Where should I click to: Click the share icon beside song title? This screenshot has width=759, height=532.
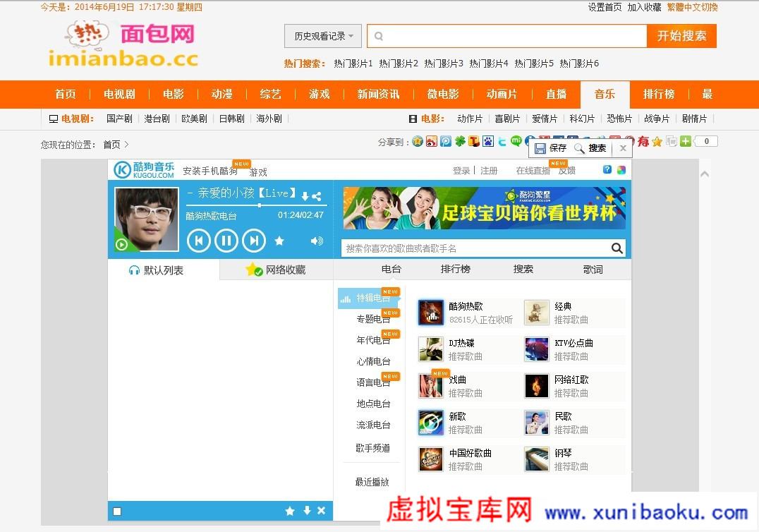point(317,196)
